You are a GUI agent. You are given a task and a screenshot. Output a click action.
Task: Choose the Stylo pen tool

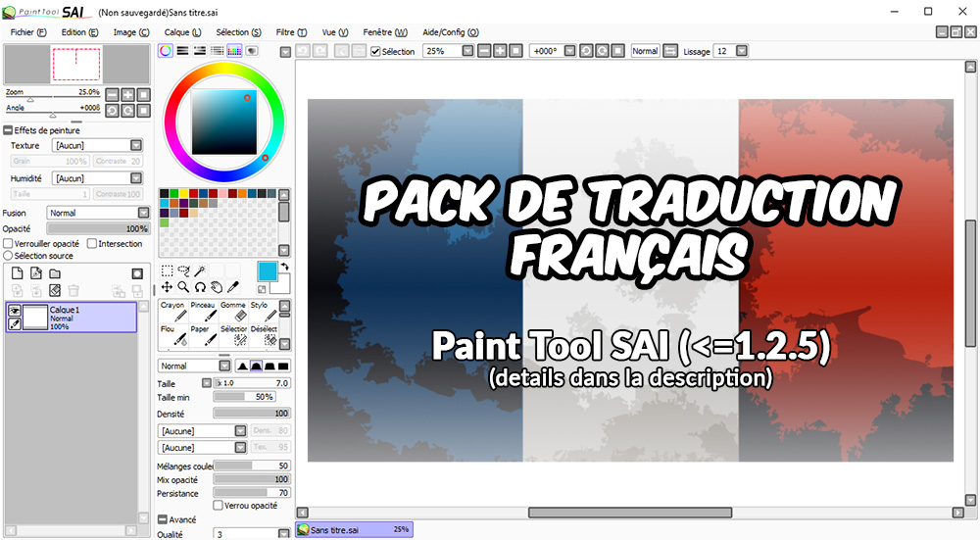(x=263, y=312)
